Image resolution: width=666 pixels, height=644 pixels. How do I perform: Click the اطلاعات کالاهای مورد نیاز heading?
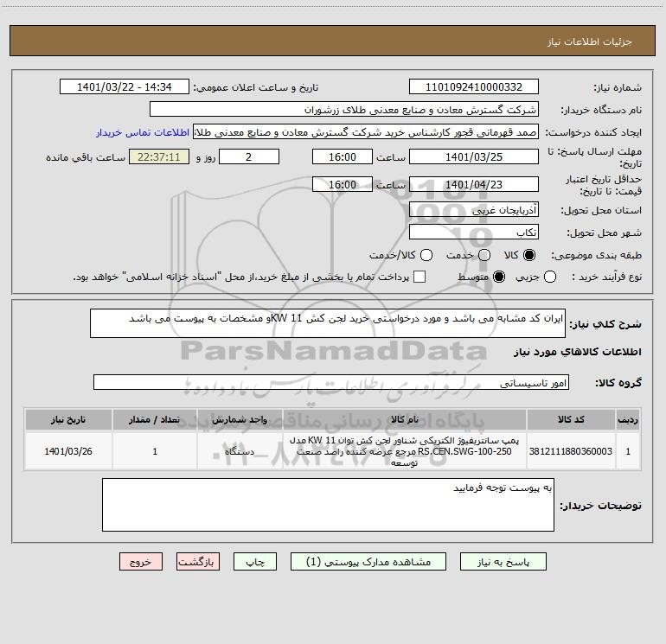pyautogui.click(x=577, y=352)
